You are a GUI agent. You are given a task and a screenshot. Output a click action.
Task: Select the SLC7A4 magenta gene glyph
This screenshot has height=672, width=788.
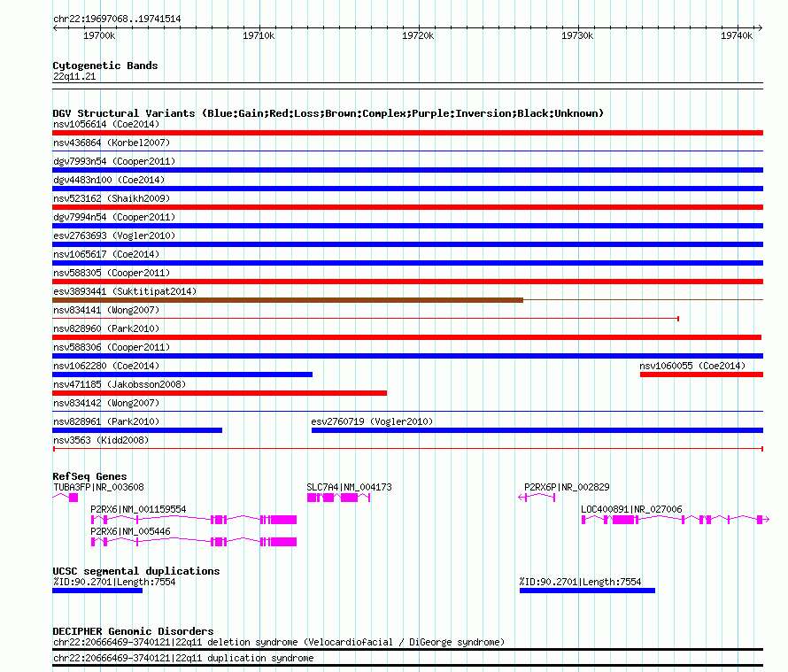coord(339,498)
